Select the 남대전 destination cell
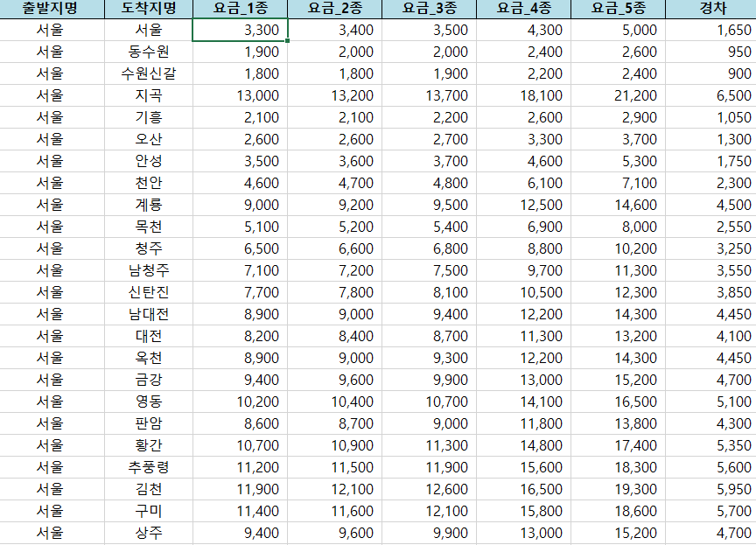 tap(149, 314)
